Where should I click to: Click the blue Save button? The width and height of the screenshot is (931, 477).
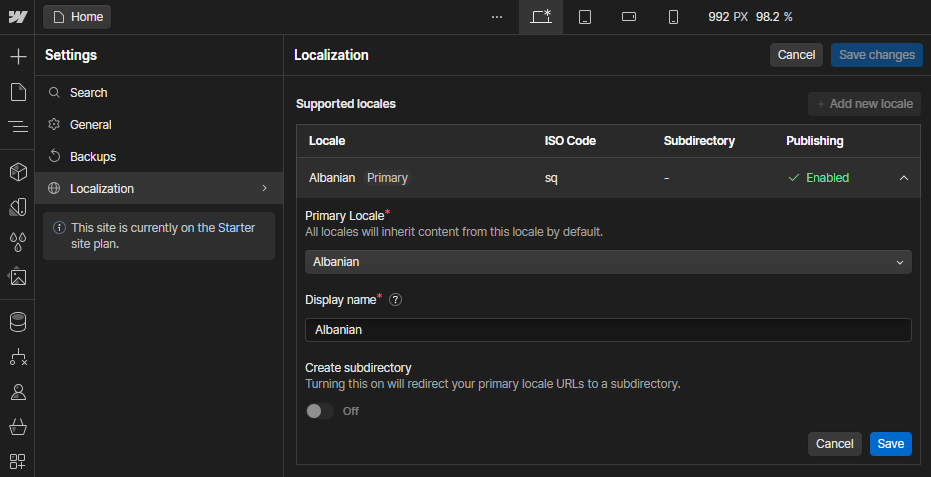point(890,444)
